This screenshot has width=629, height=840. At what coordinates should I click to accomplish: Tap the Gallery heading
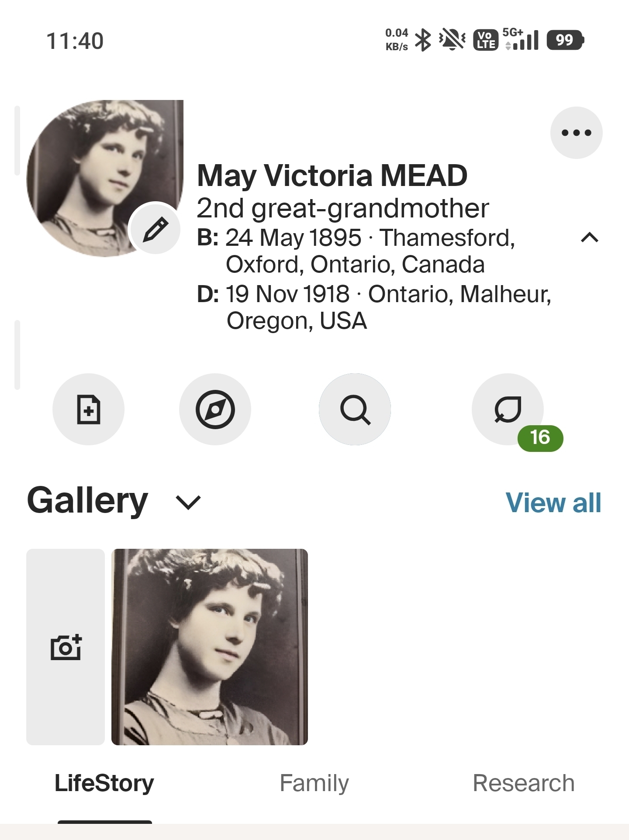click(x=87, y=500)
